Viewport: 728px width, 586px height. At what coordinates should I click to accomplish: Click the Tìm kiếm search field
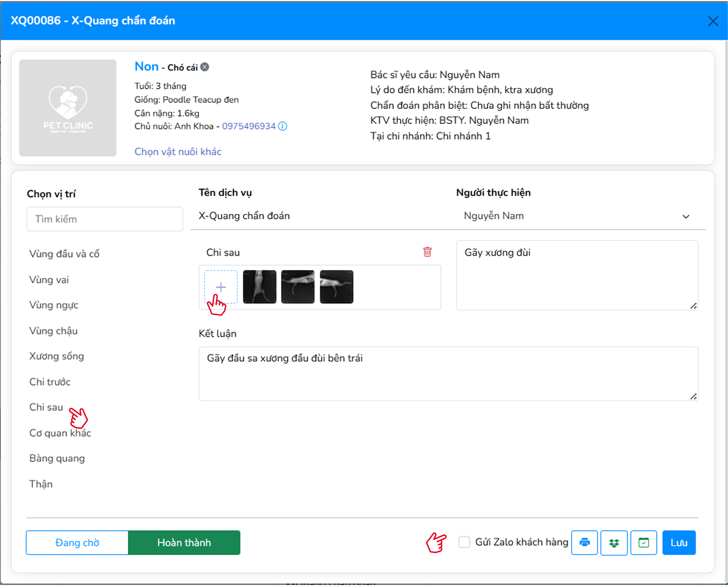pos(105,219)
